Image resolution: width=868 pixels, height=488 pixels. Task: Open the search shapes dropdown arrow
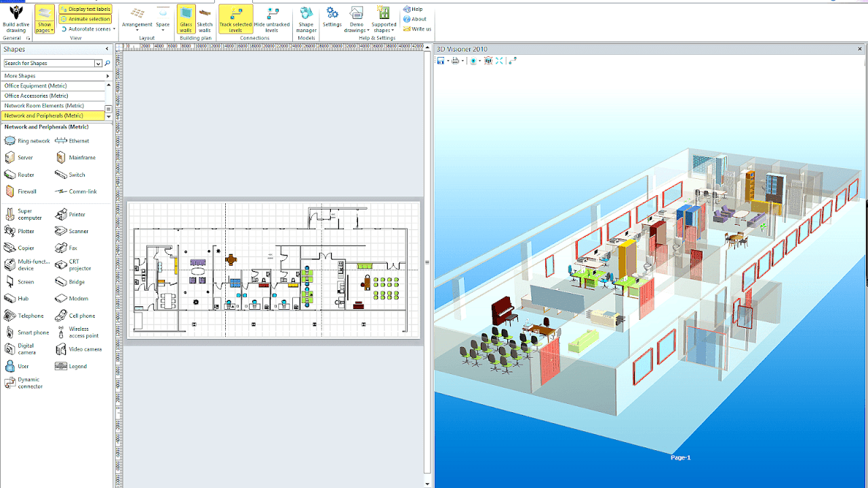point(98,63)
